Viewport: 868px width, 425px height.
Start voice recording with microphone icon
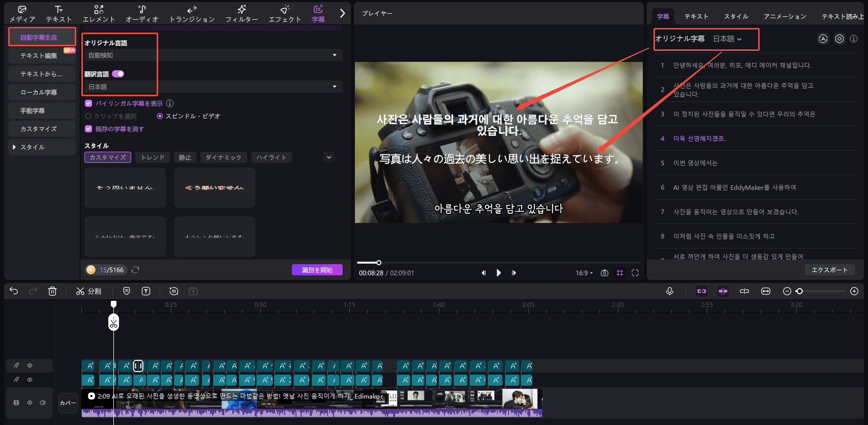670,291
